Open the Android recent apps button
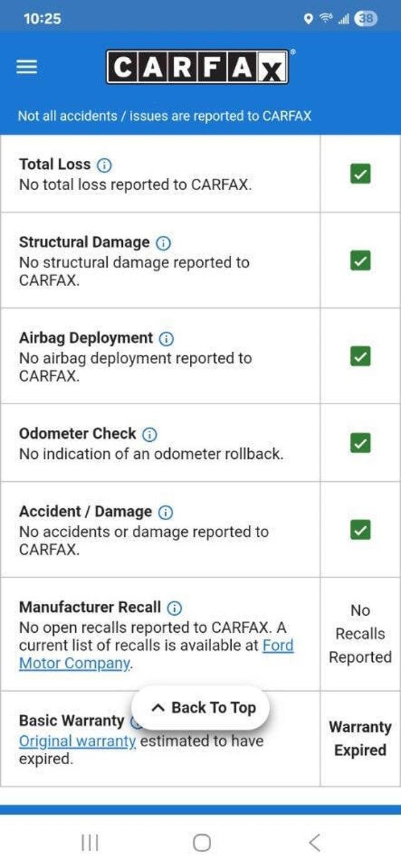 point(90,843)
